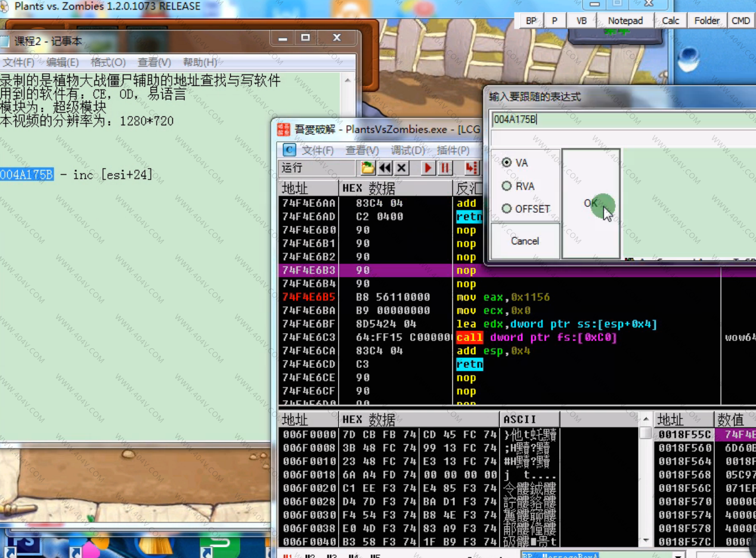The width and height of the screenshot is (756, 558).
Task: Click the notepad scrollbar up arrow
Action: [x=348, y=80]
